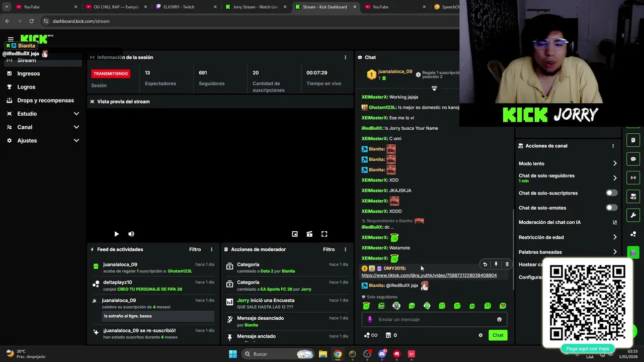Open kebab menu of Información de la sesión

click(345, 57)
